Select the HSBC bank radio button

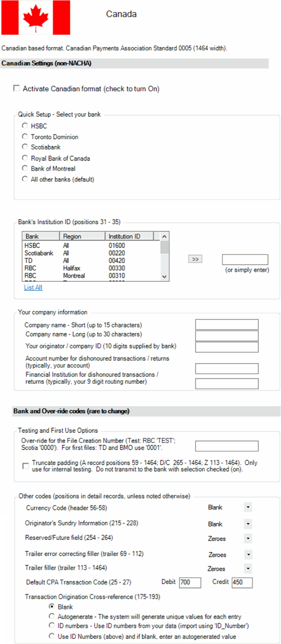click(x=25, y=126)
